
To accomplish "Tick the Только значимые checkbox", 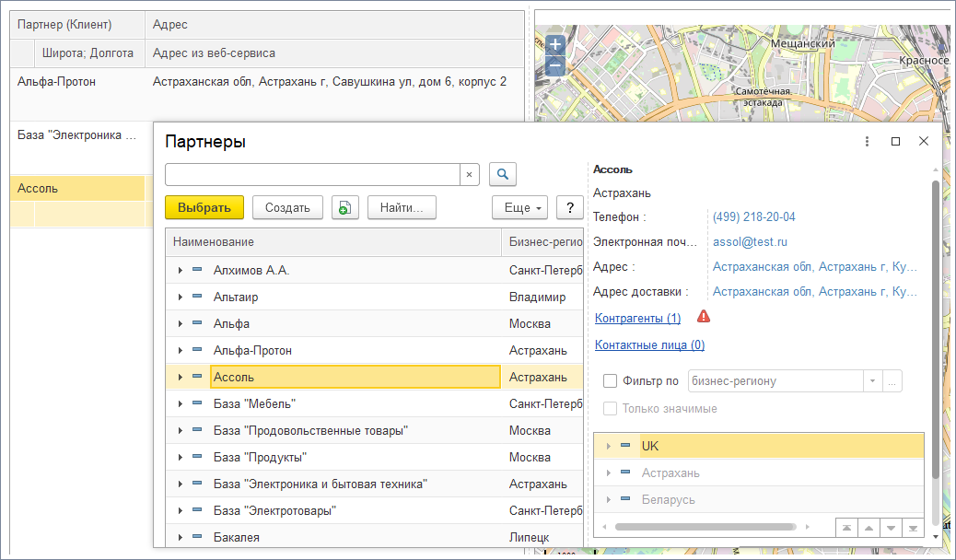I will pyautogui.click(x=610, y=409).
